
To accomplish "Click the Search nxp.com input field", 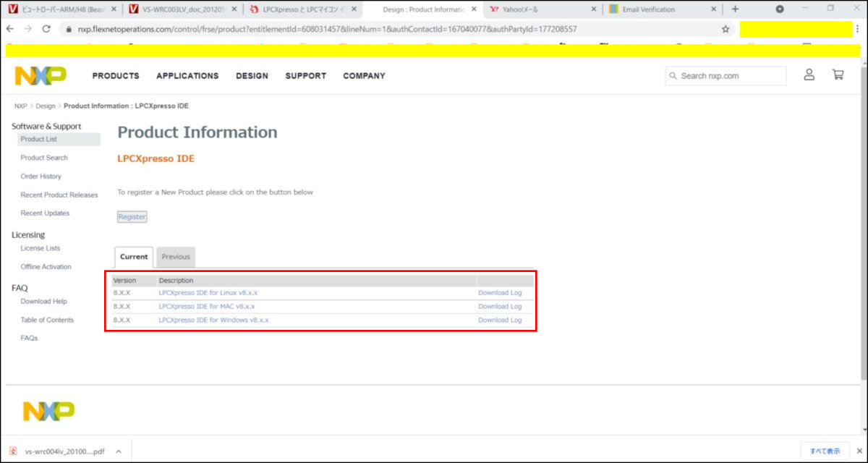I will [x=726, y=76].
